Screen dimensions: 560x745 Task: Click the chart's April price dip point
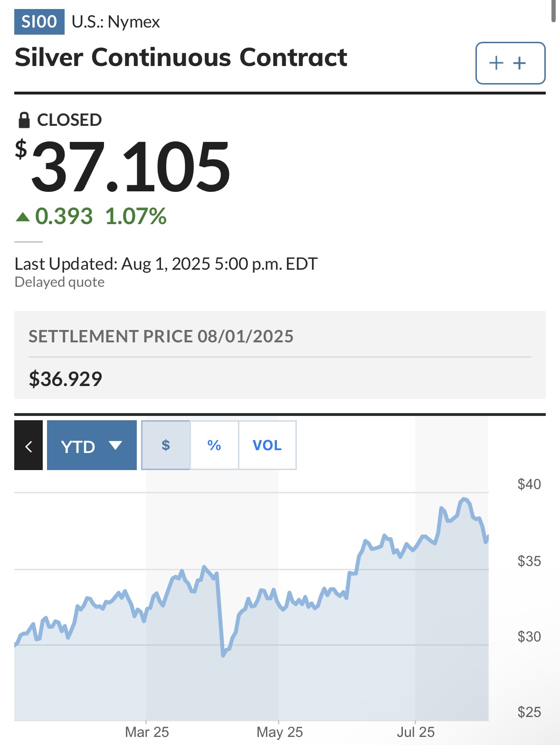tap(223, 655)
